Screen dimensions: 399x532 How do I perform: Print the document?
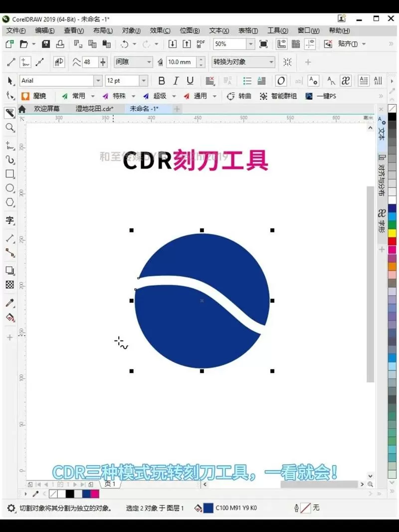(x=60, y=44)
